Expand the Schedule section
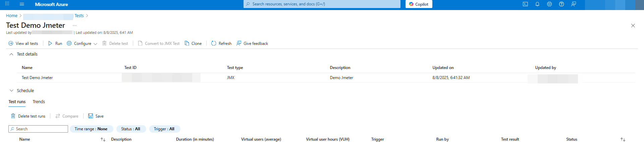 click(x=11, y=91)
